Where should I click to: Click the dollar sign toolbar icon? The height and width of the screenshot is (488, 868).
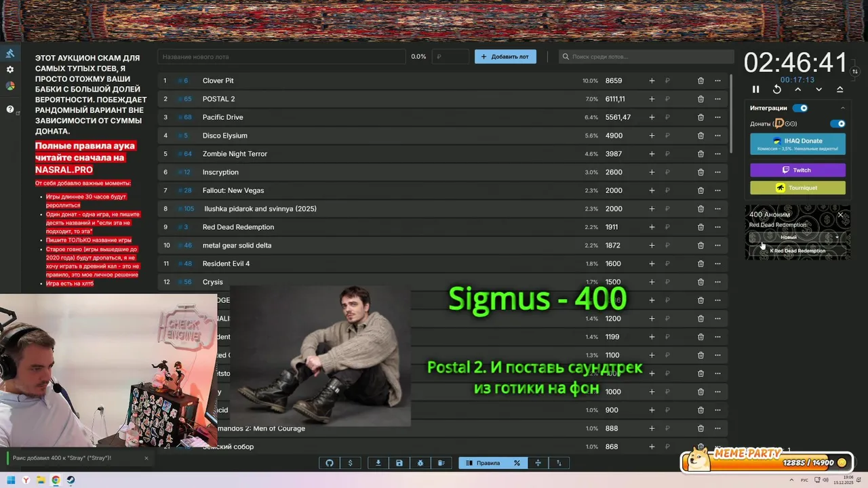click(351, 463)
